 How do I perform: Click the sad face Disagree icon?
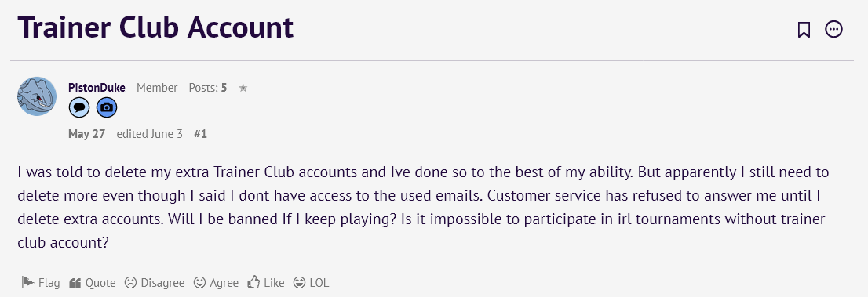(130, 283)
